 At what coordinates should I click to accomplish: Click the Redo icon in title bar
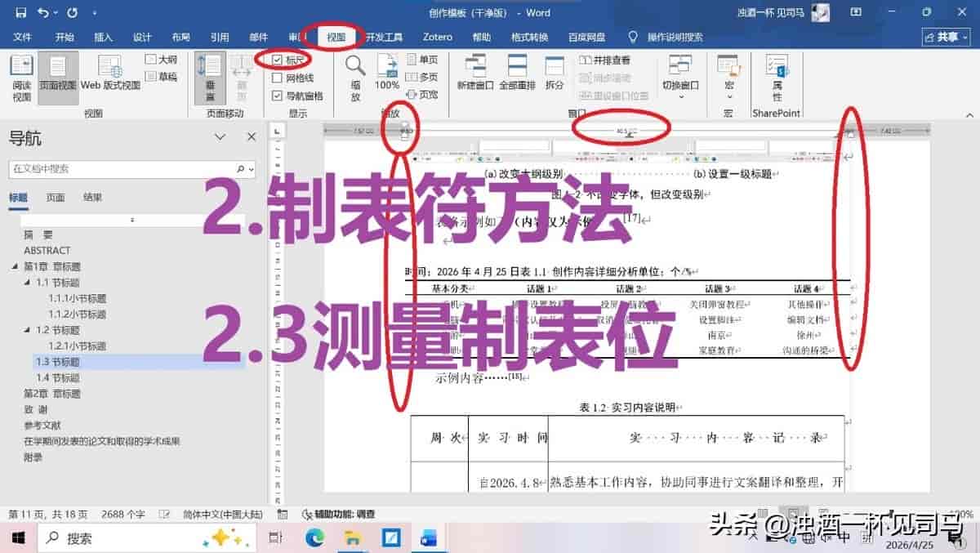pyautogui.click(x=73, y=13)
